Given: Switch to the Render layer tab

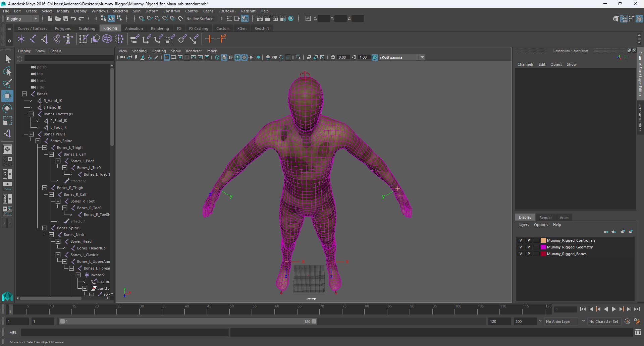Looking at the screenshot, I should (x=545, y=218).
